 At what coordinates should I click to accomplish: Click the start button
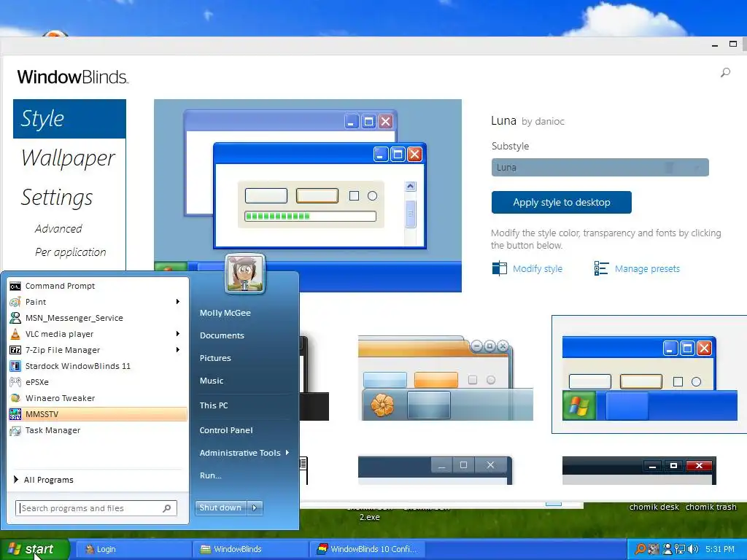(34, 549)
